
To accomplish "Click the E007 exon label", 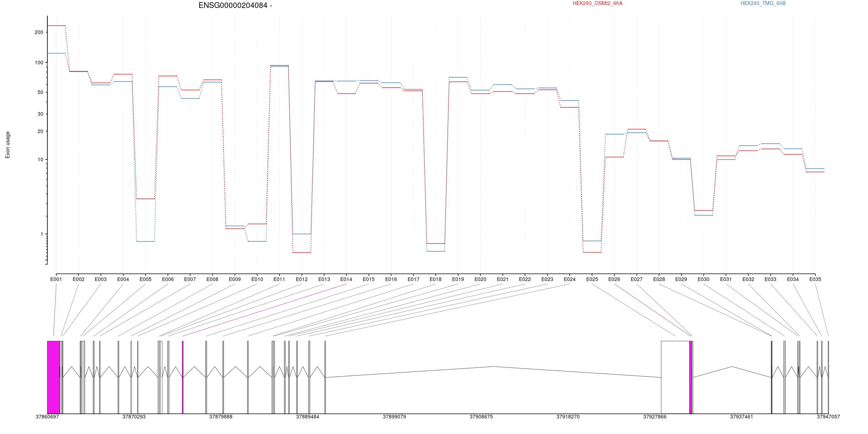I will [190, 279].
